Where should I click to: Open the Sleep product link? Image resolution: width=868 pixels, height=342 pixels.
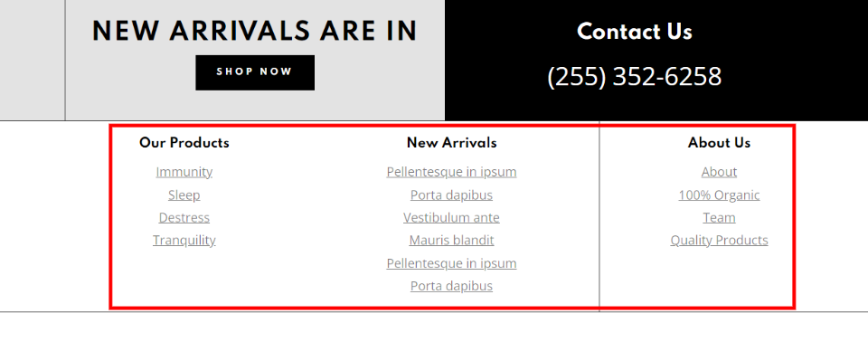184,195
